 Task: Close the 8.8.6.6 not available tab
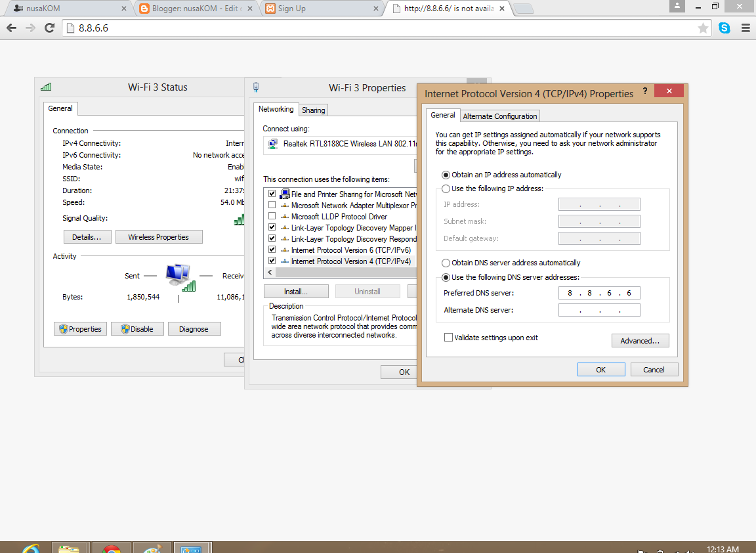pos(502,8)
